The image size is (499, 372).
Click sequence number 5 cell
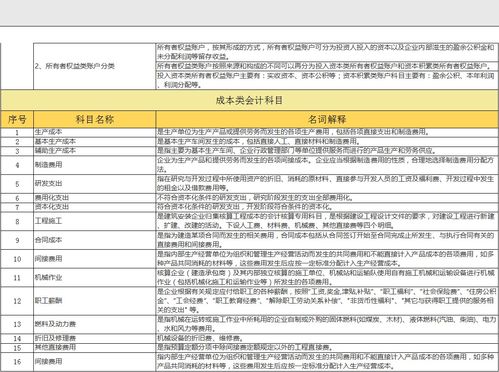point(17,184)
